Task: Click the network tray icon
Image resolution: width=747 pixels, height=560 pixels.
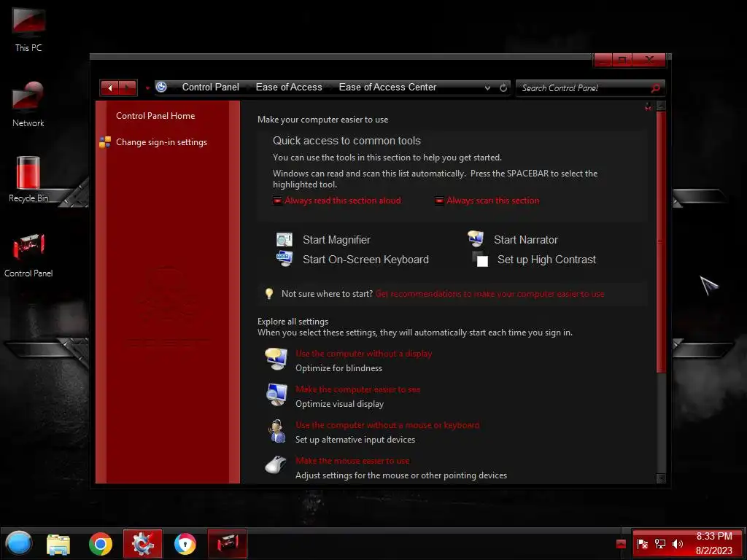Action: [x=659, y=544]
